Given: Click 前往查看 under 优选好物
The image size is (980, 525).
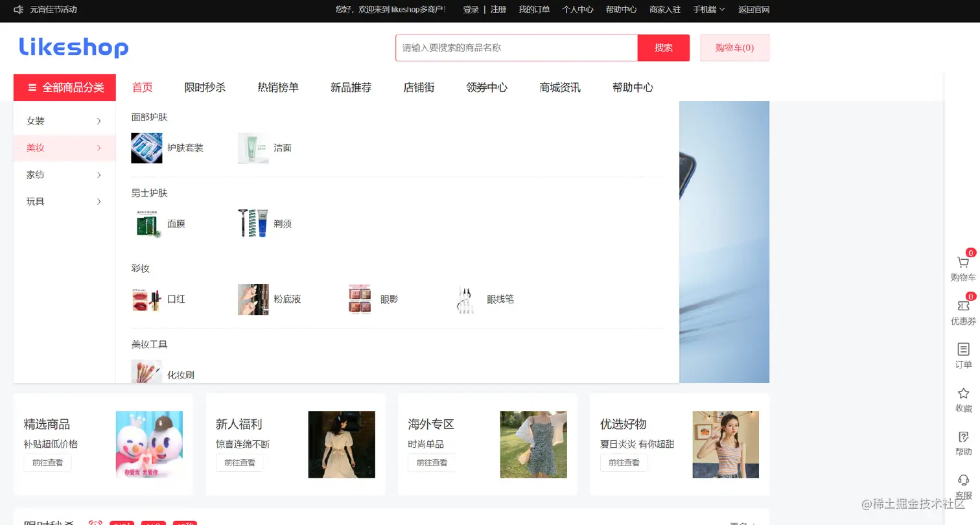Looking at the screenshot, I should [x=624, y=463].
